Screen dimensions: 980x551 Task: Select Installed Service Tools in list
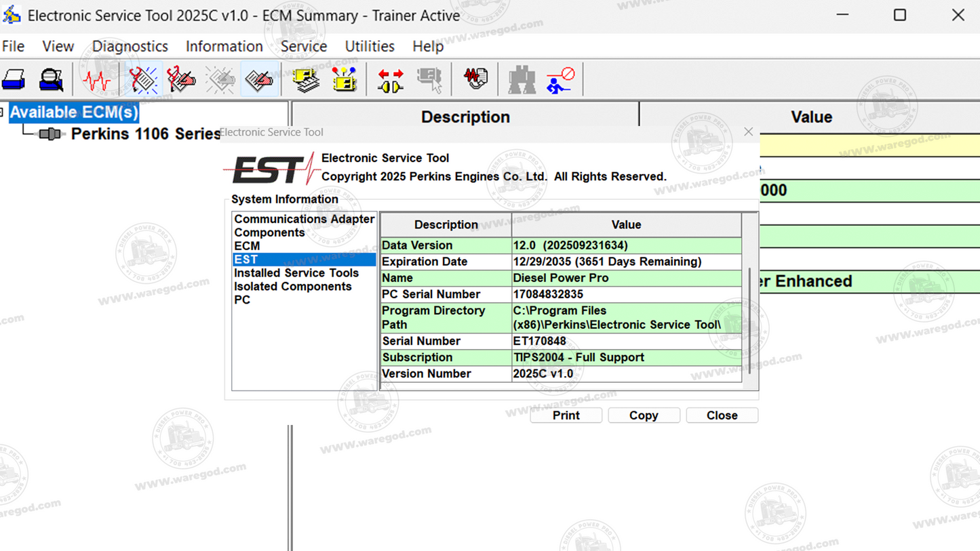click(x=296, y=273)
